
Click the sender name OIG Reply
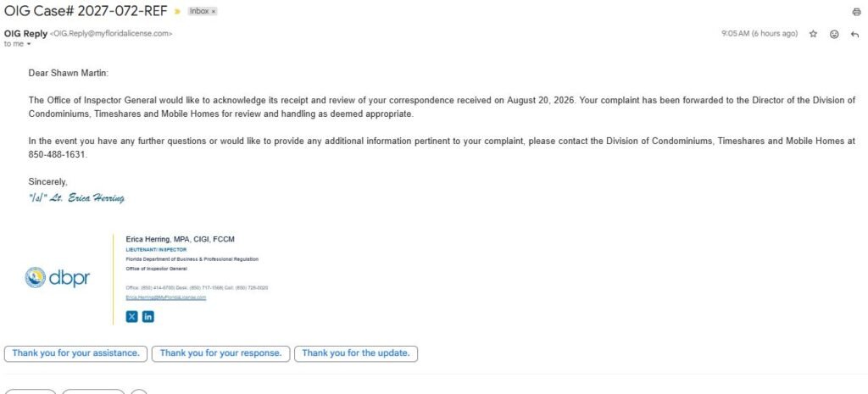[x=25, y=34]
